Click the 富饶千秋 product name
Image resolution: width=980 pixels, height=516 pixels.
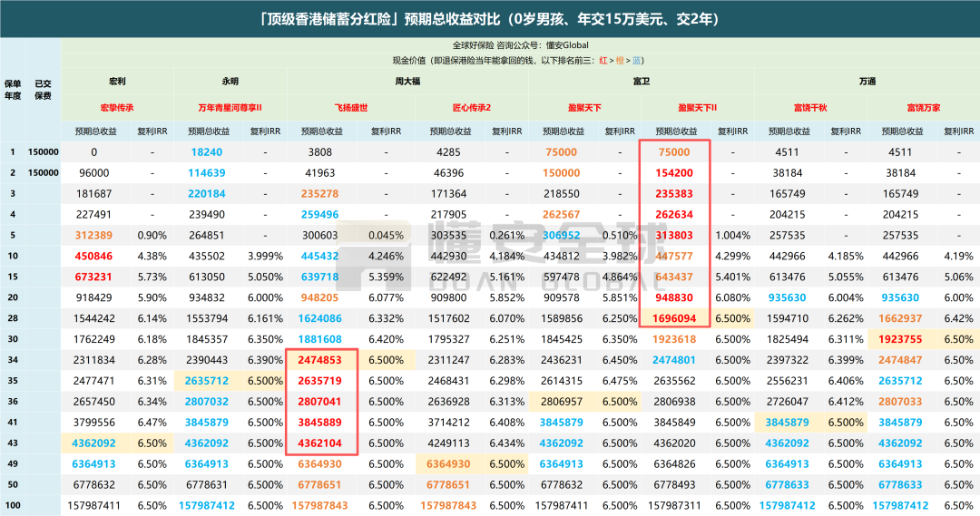coord(810,107)
